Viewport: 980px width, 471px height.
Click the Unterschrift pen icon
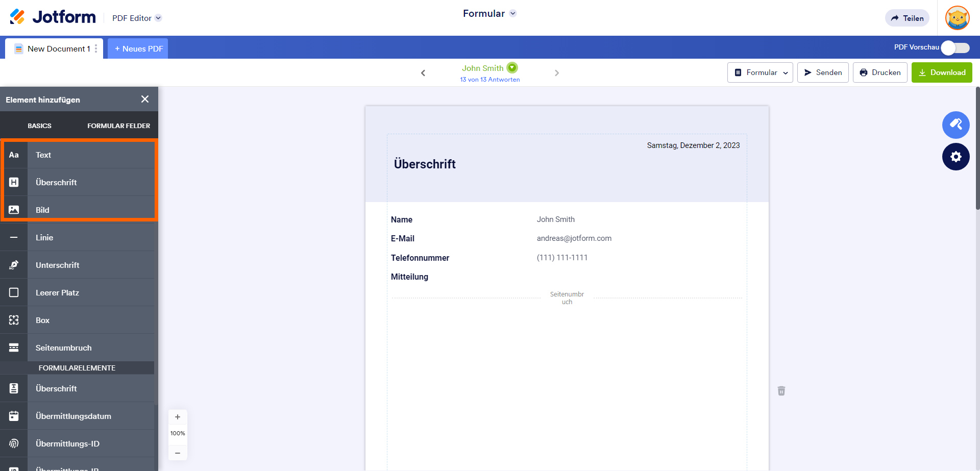(x=14, y=265)
